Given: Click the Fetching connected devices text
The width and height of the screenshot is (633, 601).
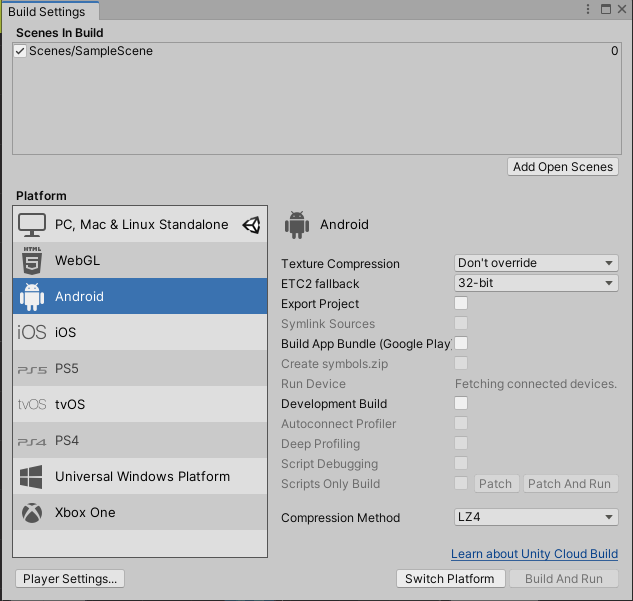Looking at the screenshot, I should tap(536, 383).
